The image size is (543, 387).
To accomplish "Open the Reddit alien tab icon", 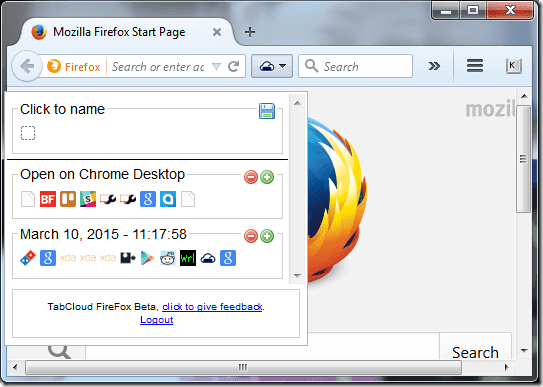I will click(x=168, y=258).
